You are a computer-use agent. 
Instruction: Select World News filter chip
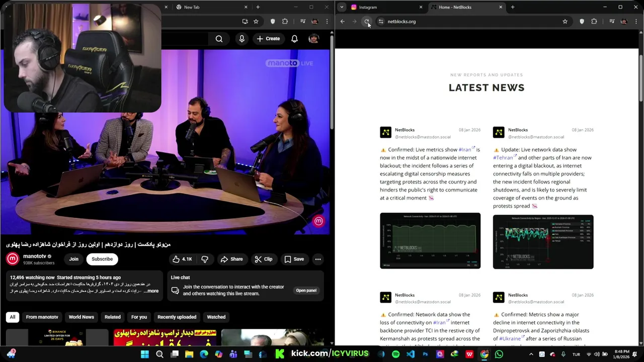tap(82, 317)
